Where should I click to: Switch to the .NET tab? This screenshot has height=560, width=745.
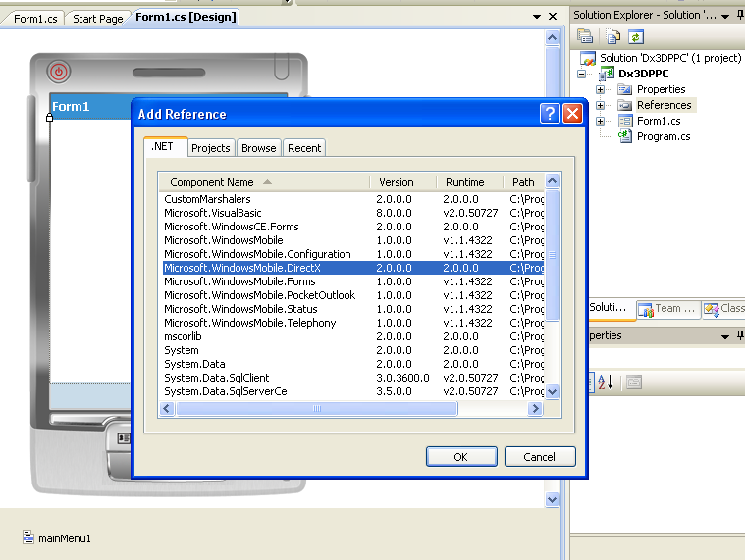click(x=165, y=147)
